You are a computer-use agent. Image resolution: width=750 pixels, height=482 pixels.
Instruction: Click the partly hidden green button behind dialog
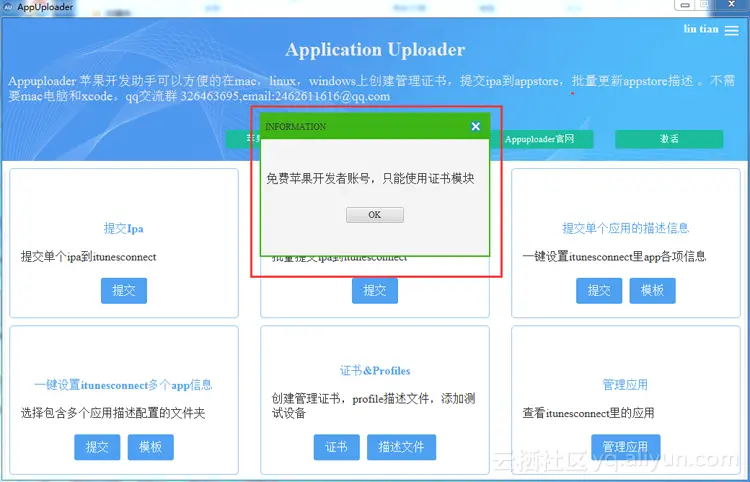click(243, 139)
